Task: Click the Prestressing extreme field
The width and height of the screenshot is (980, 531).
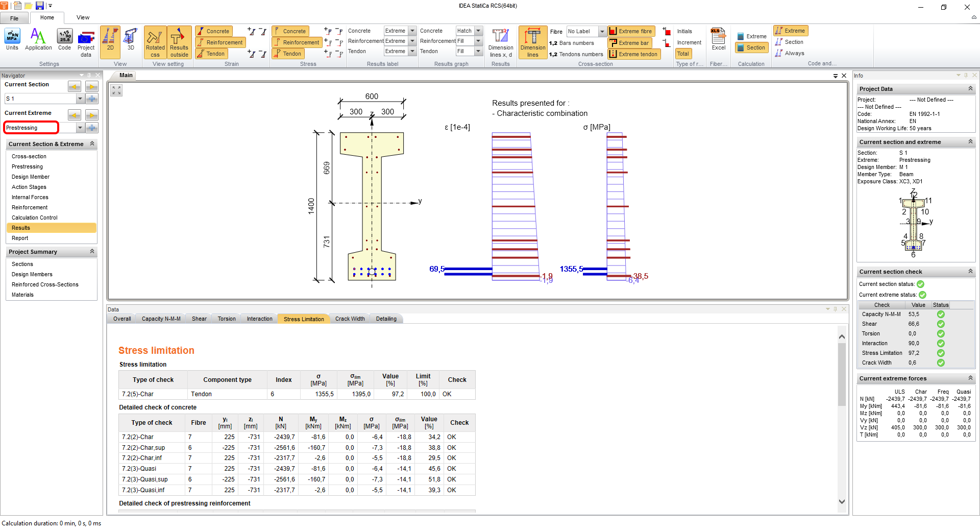Action: click(32, 128)
